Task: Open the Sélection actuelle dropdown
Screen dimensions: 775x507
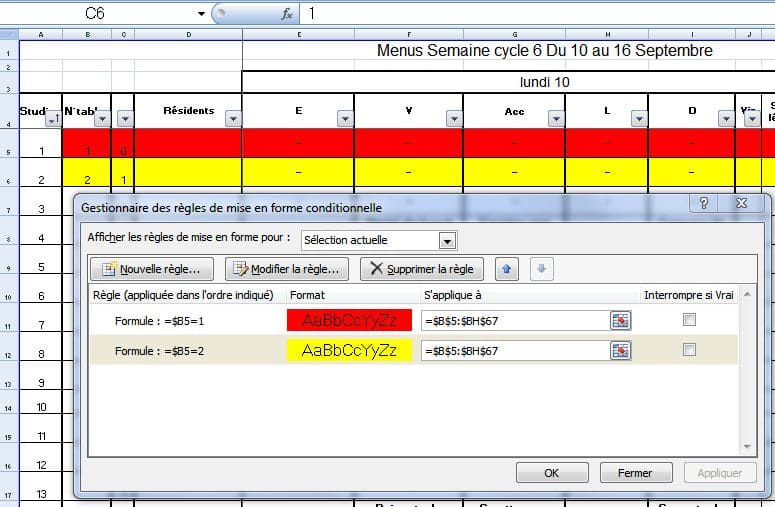Action: point(448,241)
